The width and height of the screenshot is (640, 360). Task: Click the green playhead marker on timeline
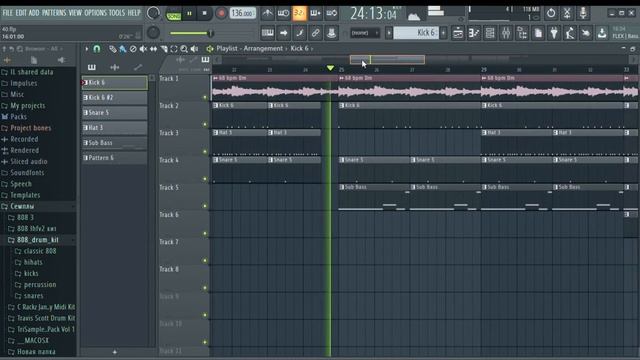pos(330,68)
